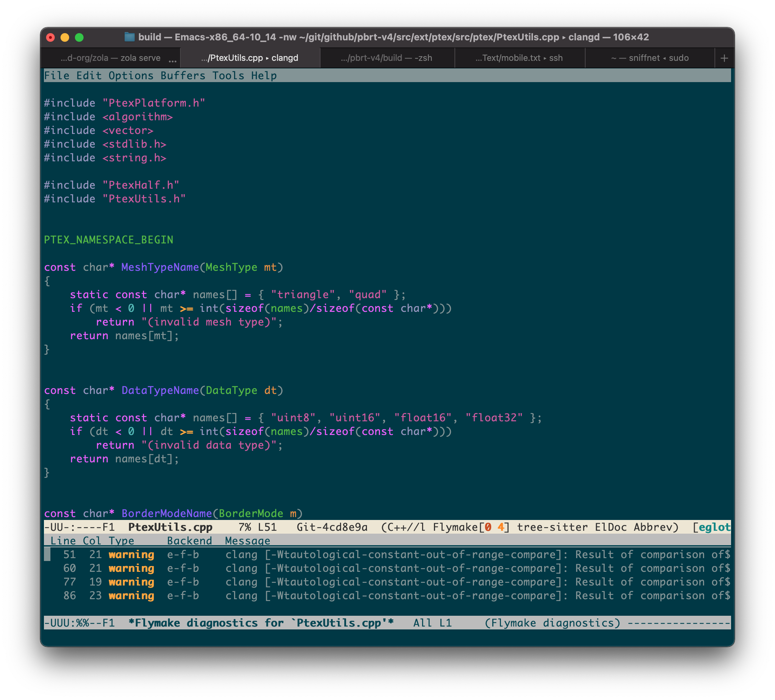Image resolution: width=775 pixels, height=700 pixels.
Task: Switch to the mobile.txt ssh tab
Action: (519, 58)
